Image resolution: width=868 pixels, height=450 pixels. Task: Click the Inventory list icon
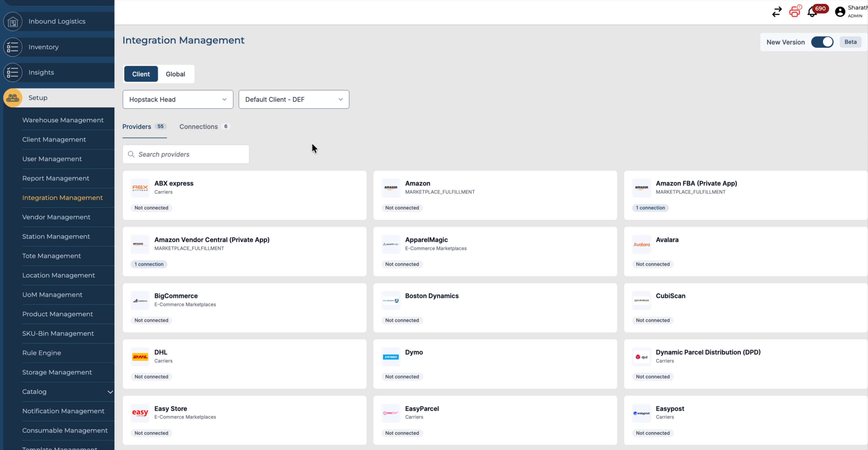click(x=13, y=47)
